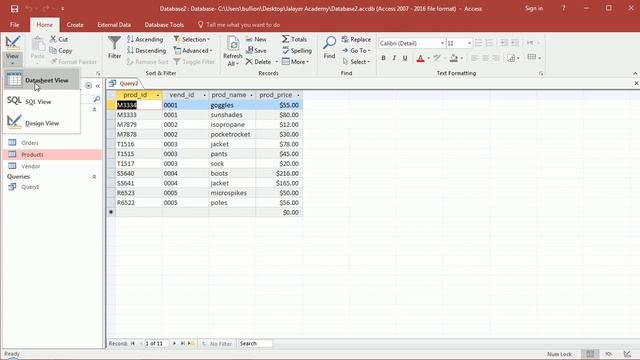Viewport: 640px width, 360px height.
Task: Click the background fill color bucket
Action: click(x=453, y=58)
